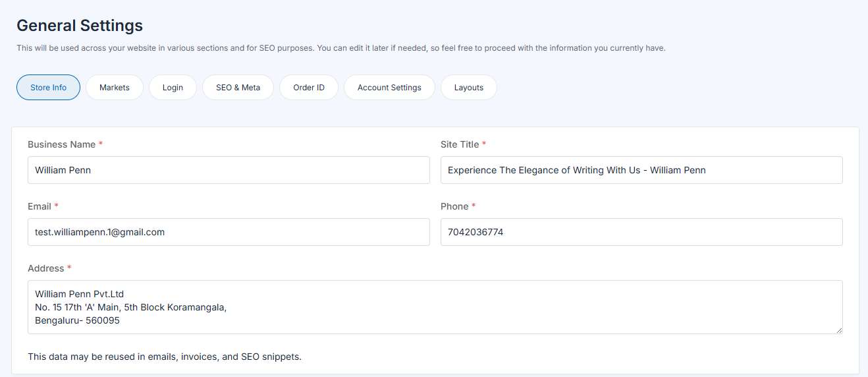Click the Phone field label
The height and width of the screenshot is (377, 868).
454,206
